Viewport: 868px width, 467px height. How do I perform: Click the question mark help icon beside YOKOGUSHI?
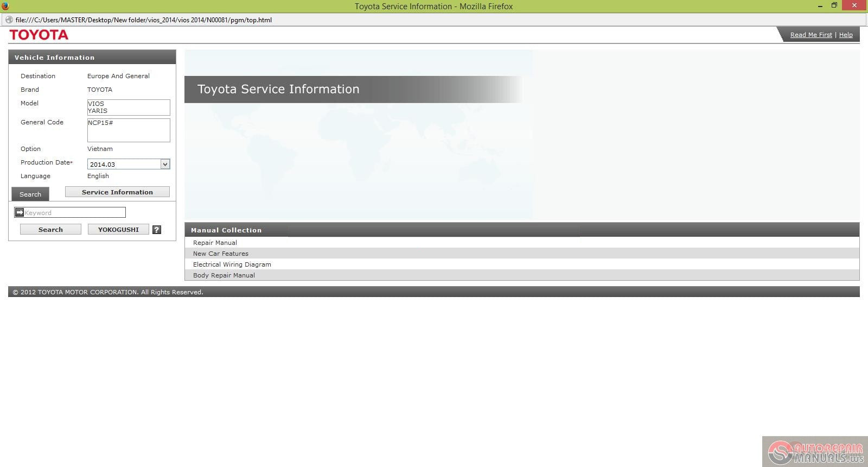pos(157,230)
